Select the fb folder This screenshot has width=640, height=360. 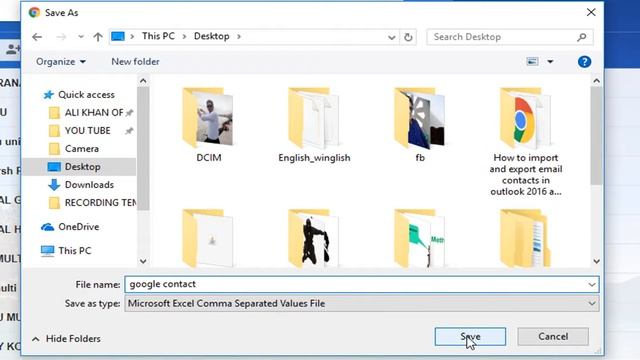pos(420,125)
